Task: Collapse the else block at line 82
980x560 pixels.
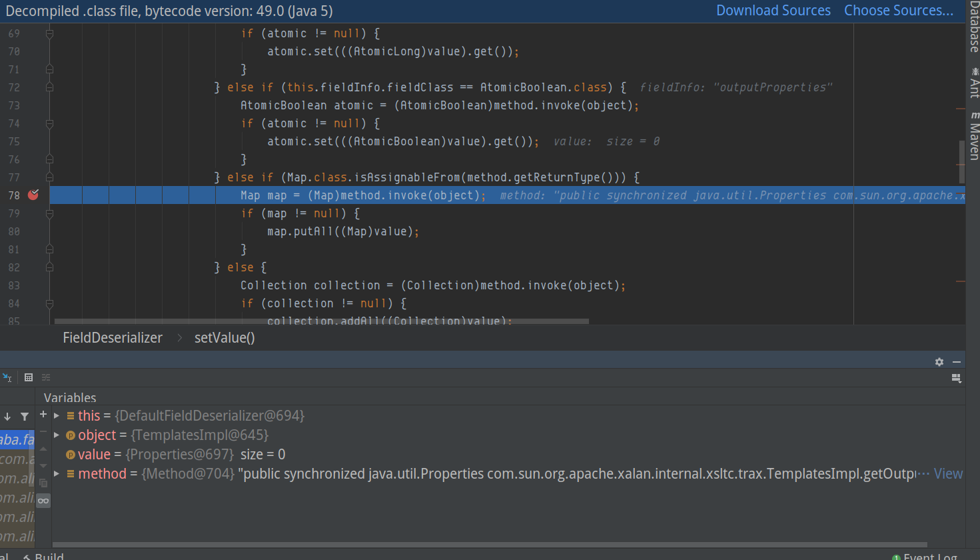Action: pos(49,267)
